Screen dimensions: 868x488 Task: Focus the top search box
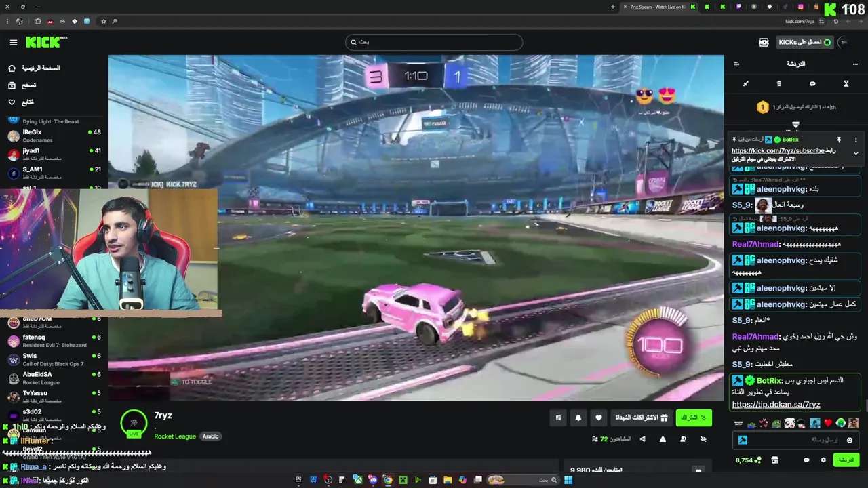click(x=434, y=42)
